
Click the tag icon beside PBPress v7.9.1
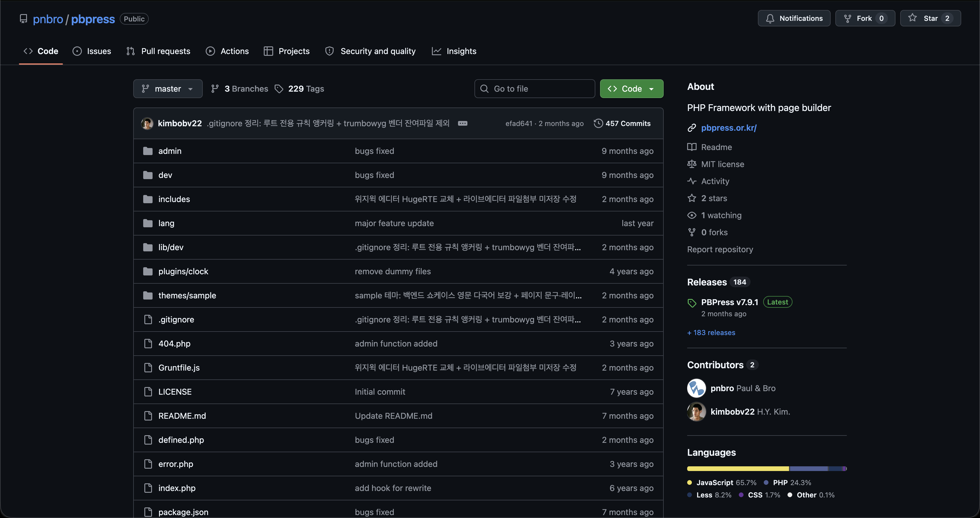[692, 303]
